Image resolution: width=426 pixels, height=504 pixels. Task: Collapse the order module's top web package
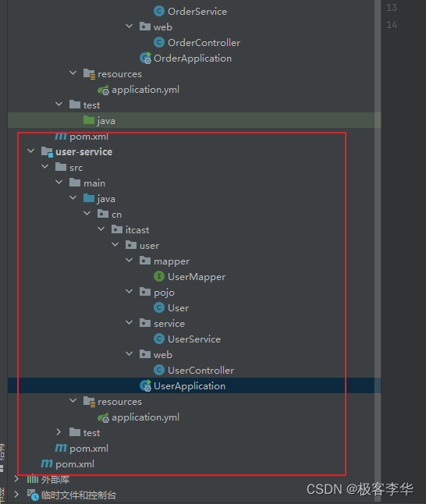pos(130,26)
